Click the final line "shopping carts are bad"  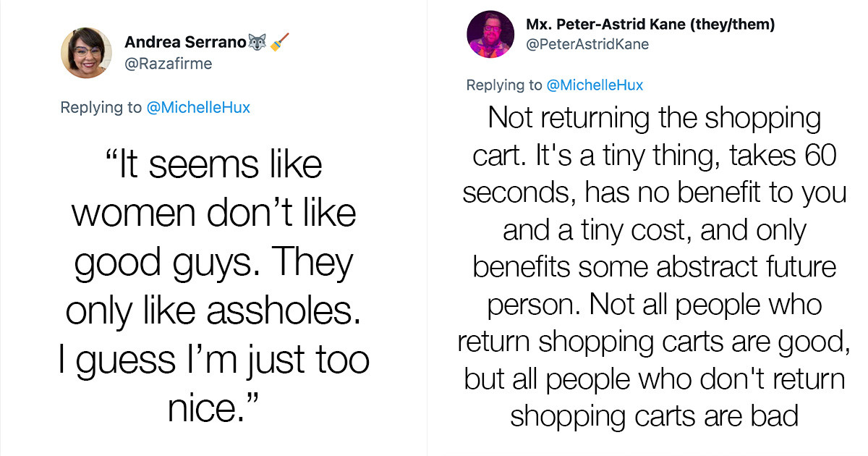click(655, 415)
